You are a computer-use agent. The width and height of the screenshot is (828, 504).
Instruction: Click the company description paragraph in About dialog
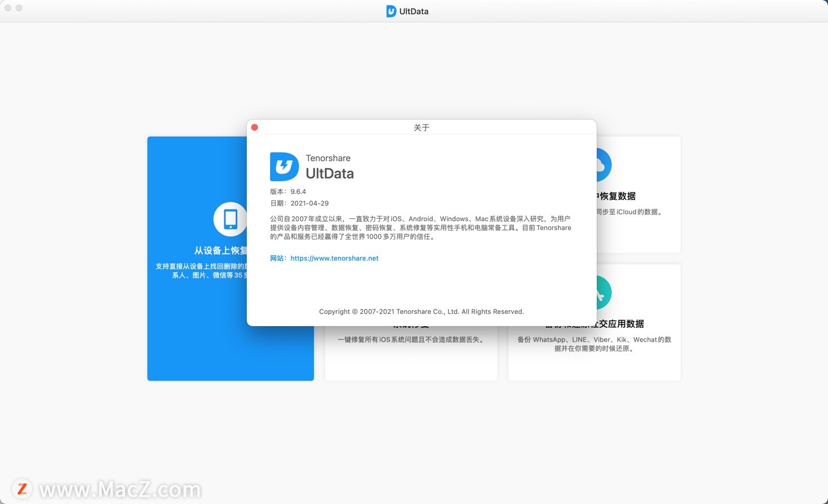[421, 228]
